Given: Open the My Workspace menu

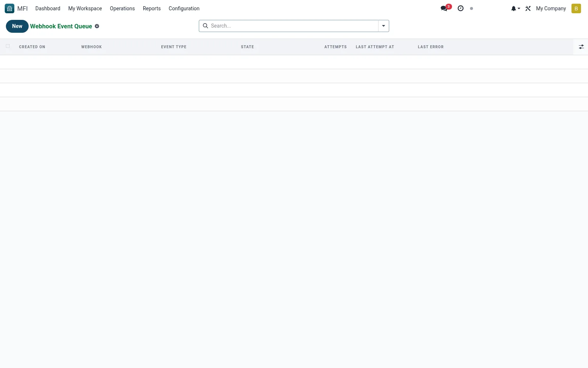Looking at the screenshot, I should tap(85, 8).
